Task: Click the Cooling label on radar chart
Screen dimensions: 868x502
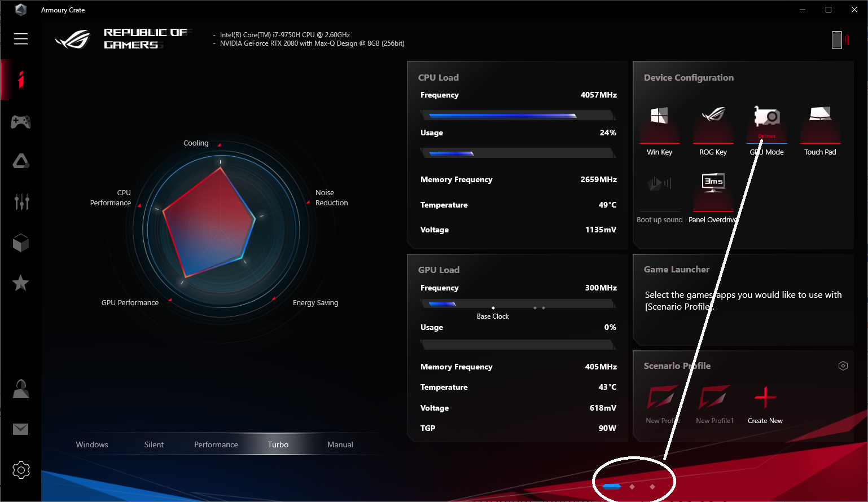Action: [x=196, y=143]
